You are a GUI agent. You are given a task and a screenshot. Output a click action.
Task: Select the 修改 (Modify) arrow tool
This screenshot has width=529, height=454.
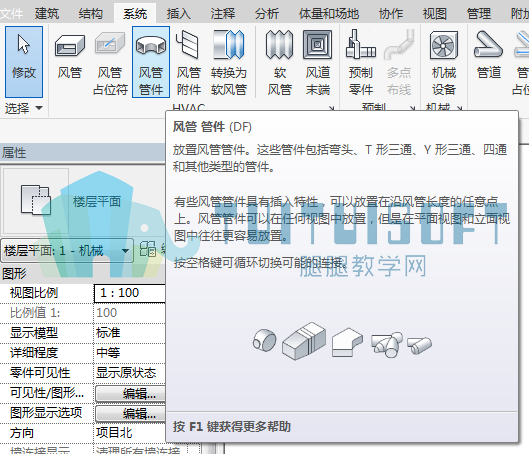[24, 62]
